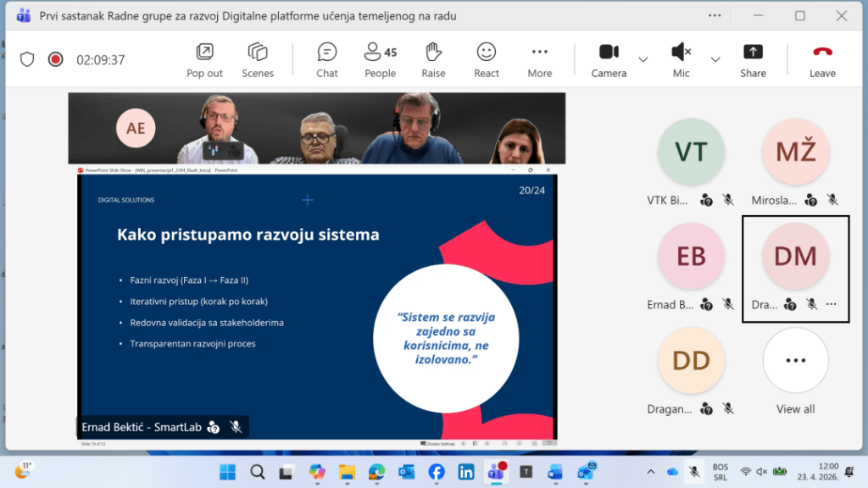This screenshot has width=868, height=488.
Task: Open the React emoji menu
Action: click(486, 60)
